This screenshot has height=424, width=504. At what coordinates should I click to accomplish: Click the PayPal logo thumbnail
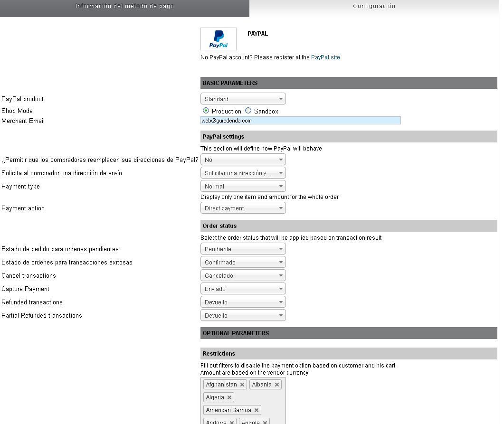tap(218, 39)
